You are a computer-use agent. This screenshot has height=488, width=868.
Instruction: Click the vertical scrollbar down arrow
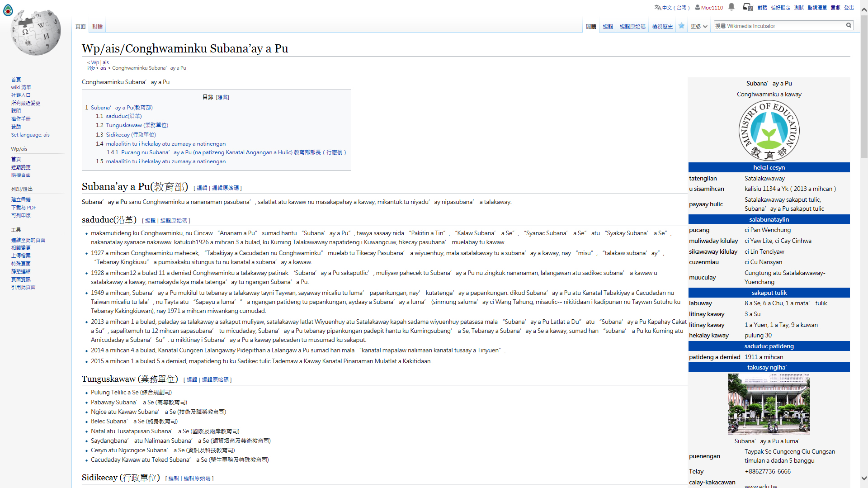(864, 478)
